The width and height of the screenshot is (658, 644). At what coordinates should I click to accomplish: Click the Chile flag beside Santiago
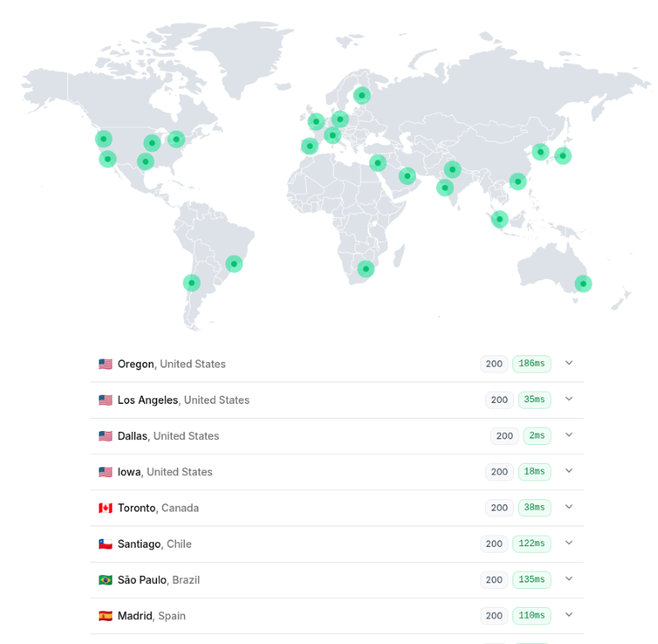[x=104, y=544]
